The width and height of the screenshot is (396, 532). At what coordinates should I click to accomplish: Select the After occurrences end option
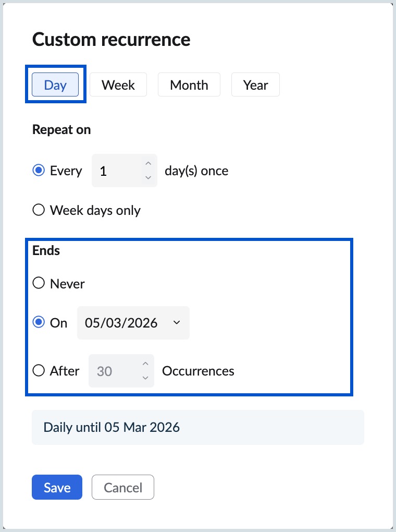[39, 370]
